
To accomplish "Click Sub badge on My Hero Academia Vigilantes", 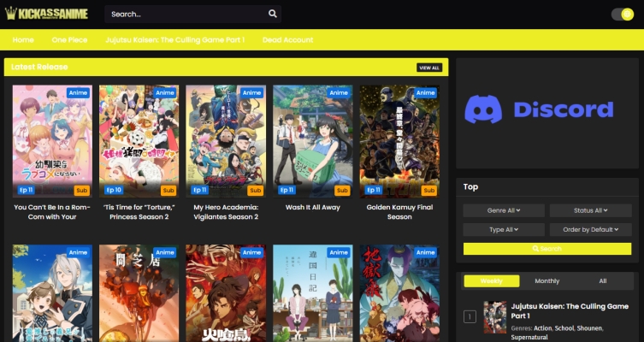I will [x=256, y=190].
